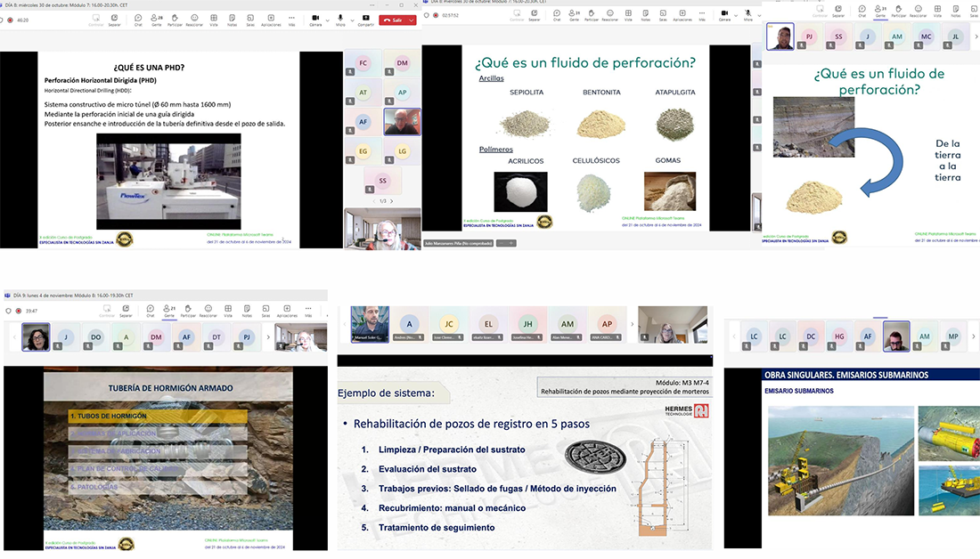
Task: Click Compartir in the 46:20 meeting toolbar
Action: tap(365, 19)
